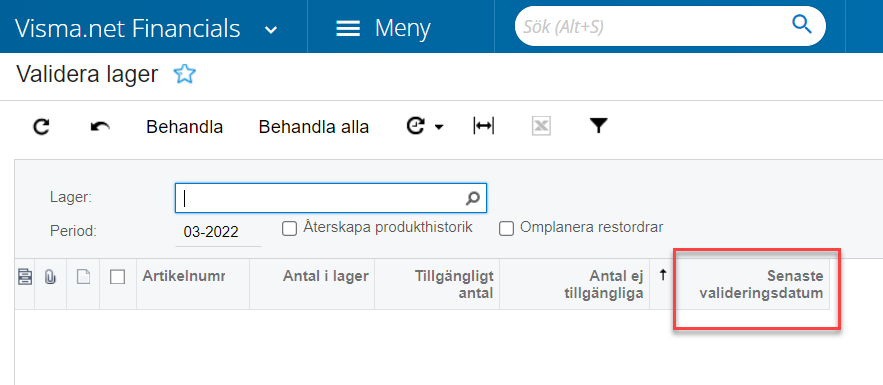
Task: Click the Behandla alla button
Action: click(x=314, y=127)
